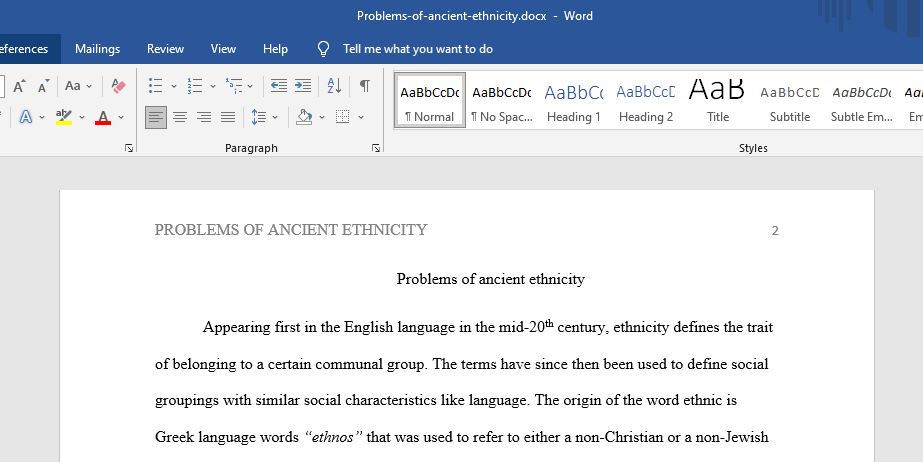Start a bulleted list

pos(155,86)
